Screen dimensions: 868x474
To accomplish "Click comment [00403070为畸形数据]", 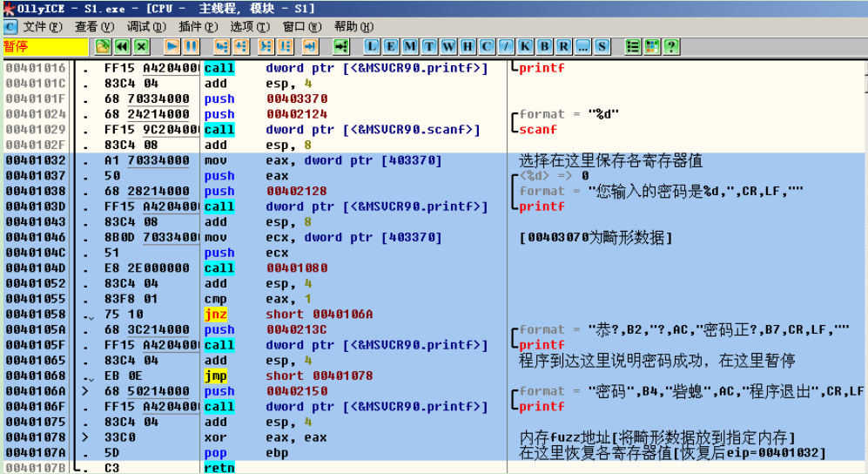I will point(595,238).
